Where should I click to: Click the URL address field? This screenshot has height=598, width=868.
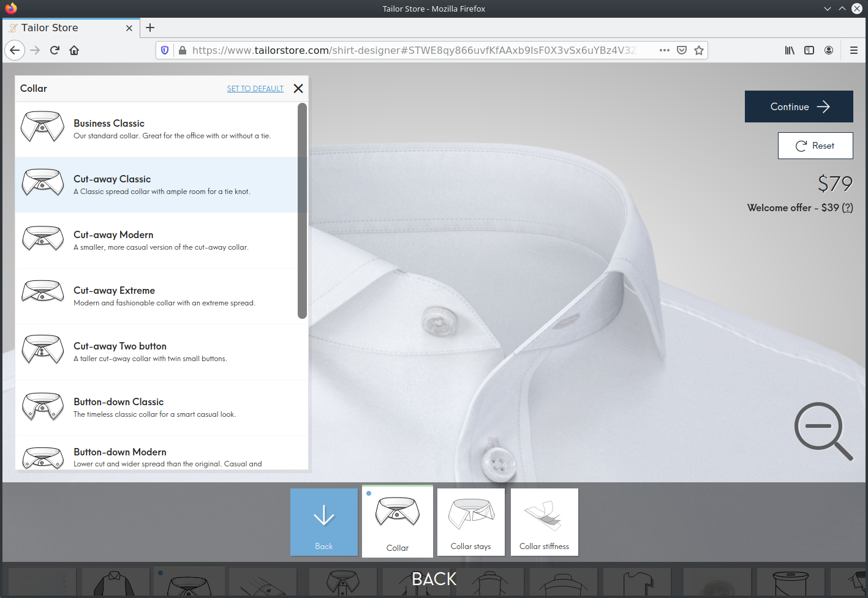tap(414, 50)
